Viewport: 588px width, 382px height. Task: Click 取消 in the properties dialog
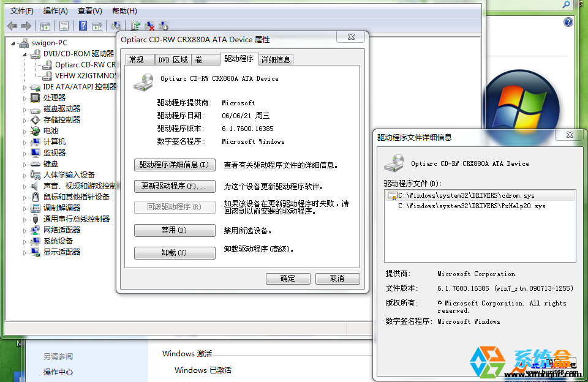[337, 279]
